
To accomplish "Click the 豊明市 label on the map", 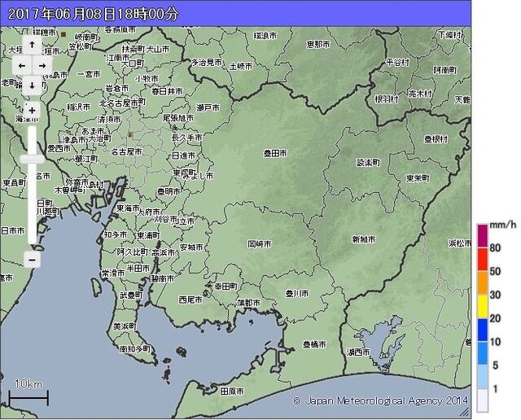I will coord(169,191).
